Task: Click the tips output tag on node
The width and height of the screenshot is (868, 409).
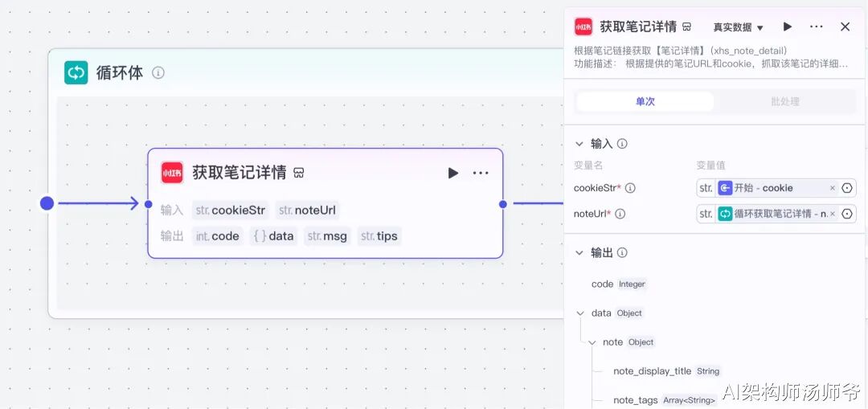Action: tap(379, 236)
